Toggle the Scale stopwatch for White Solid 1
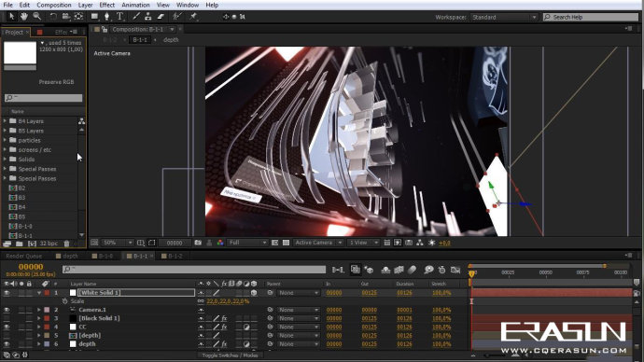This screenshot has height=362, width=644. tap(65, 301)
